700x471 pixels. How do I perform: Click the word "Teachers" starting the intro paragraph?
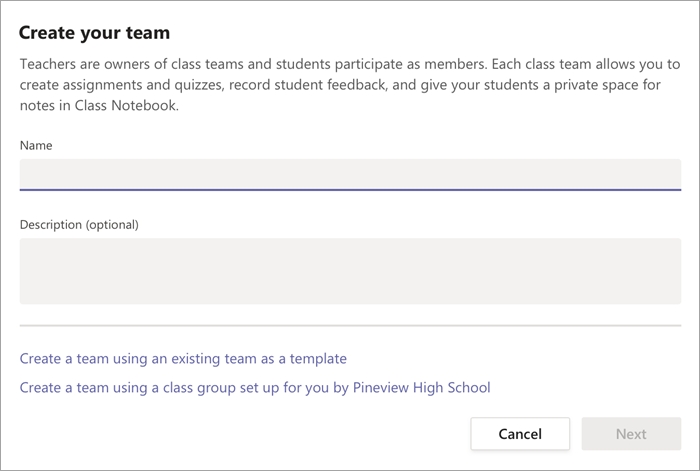click(50, 65)
